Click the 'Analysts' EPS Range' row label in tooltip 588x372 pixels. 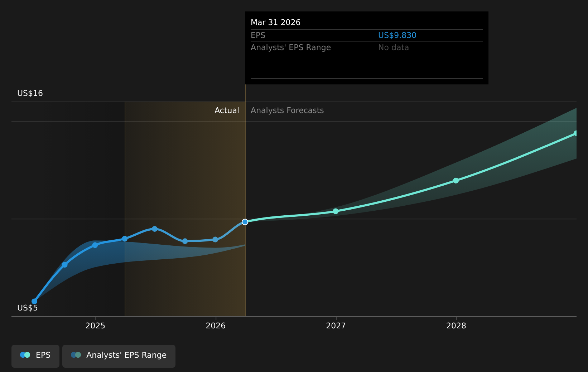click(x=291, y=47)
